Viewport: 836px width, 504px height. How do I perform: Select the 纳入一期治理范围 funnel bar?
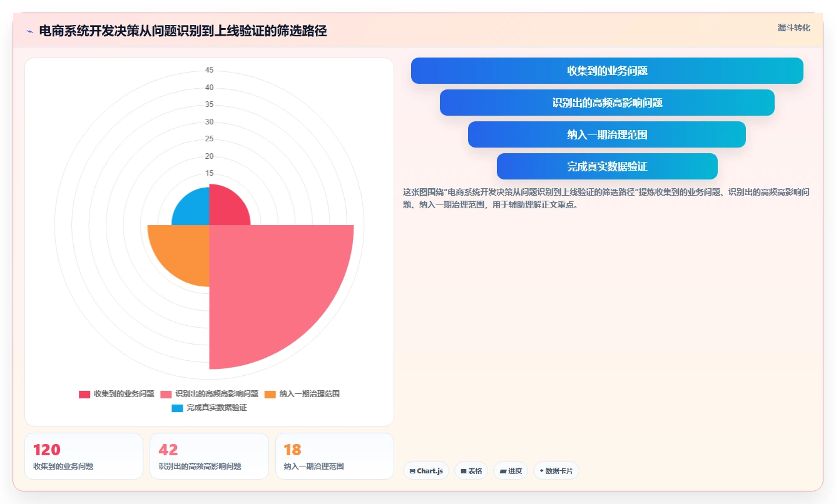point(607,134)
